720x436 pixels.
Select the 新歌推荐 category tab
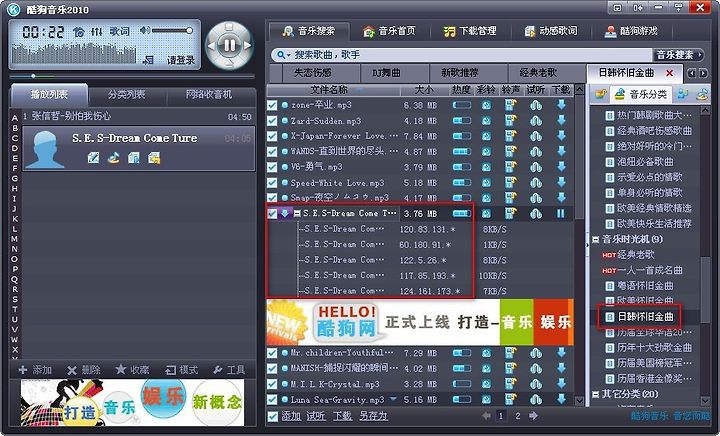[460, 73]
